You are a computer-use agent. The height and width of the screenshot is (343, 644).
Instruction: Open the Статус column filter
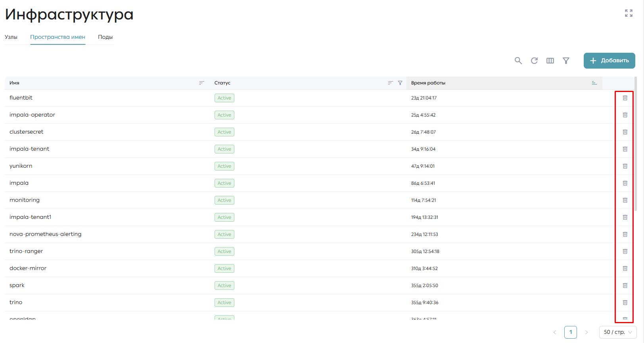point(400,83)
